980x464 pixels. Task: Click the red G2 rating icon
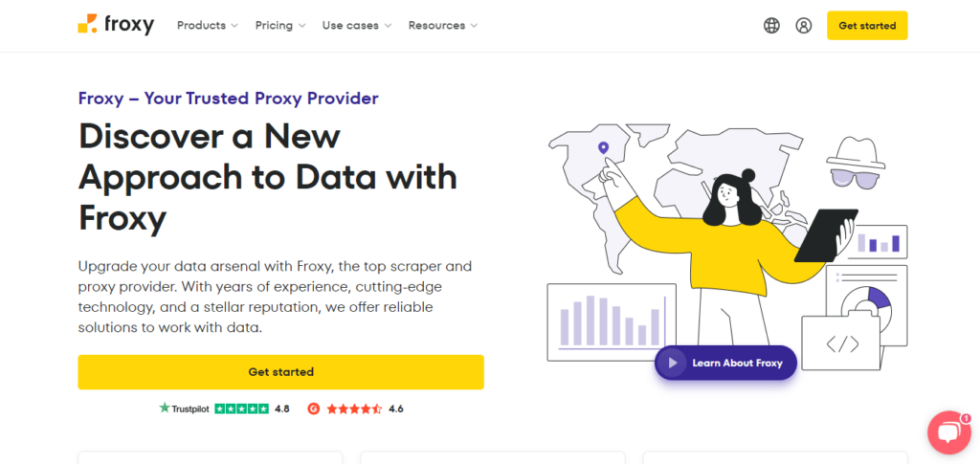[x=313, y=409]
